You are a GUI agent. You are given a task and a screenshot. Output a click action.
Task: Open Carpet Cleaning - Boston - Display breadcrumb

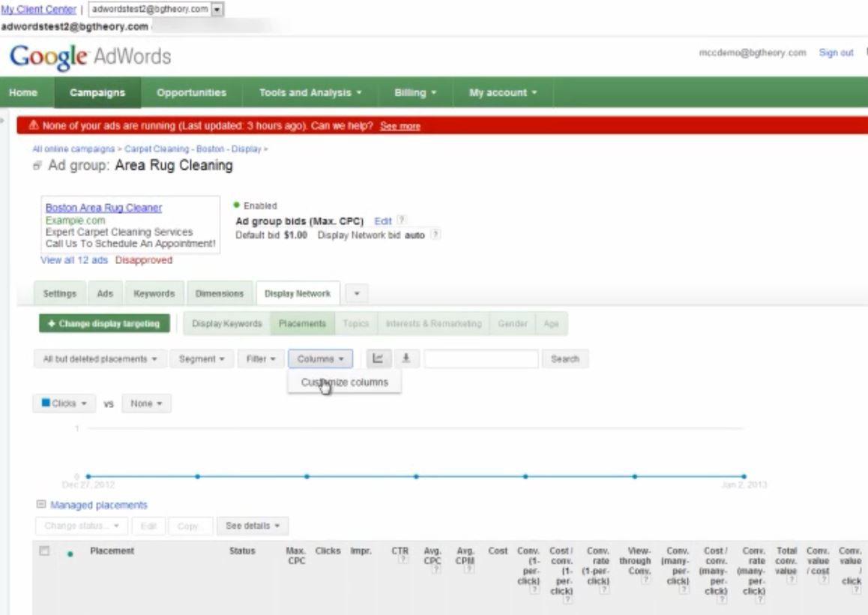pyautogui.click(x=193, y=149)
